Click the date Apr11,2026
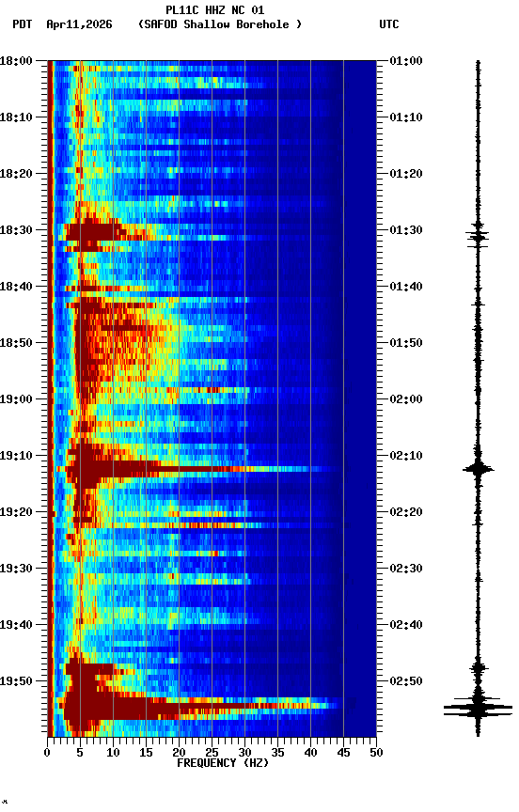Image resolution: width=519 pixels, height=812 pixels. [79, 24]
